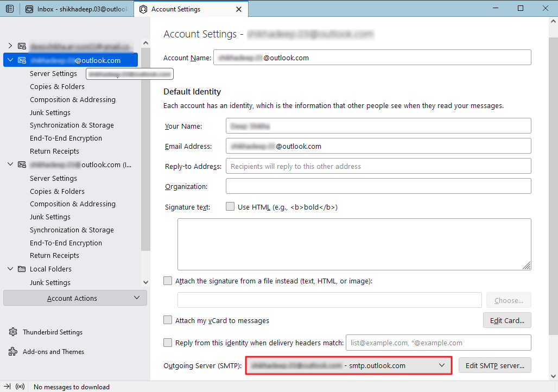Click the Organization field
The image size is (558, 392).
378,186
